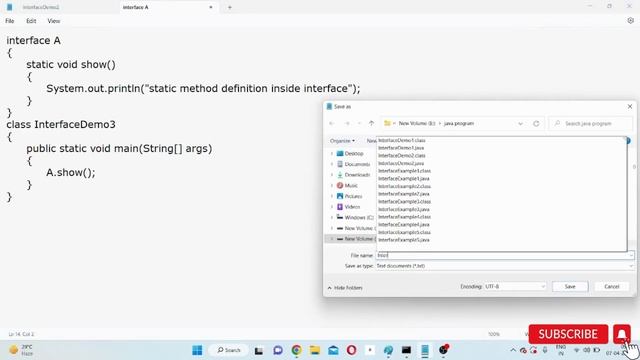The height and width of the screenshot is (360, 640).
Task: Go up one folder level
Action: click(x=371, y=123)
